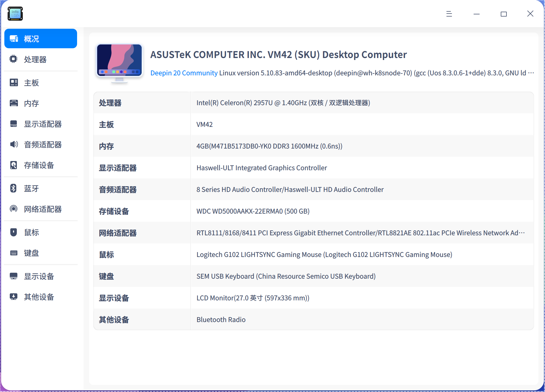Click the 鼠标 mouse device icon
Screen dimensions: 545x392
tap(14, 232)
